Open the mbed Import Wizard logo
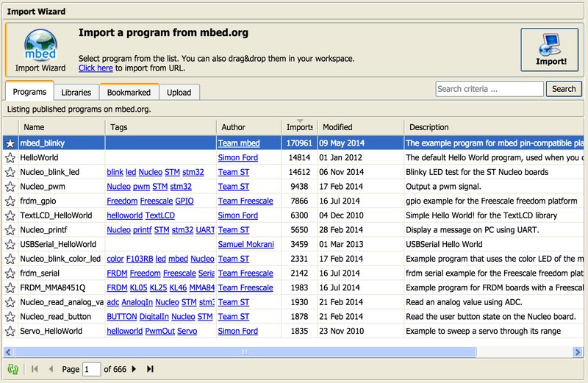The width and height of the screenshot is (588, 383). (x=40, y=46)
